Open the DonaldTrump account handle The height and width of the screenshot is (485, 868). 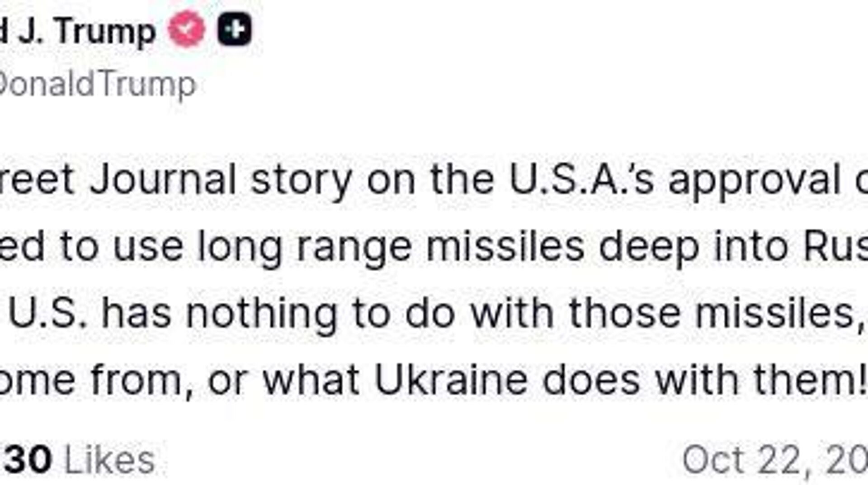[97, 85]
